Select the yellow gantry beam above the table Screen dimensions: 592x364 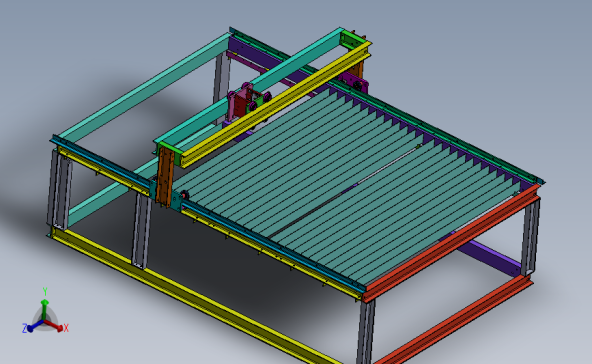[x=276, y=105]
